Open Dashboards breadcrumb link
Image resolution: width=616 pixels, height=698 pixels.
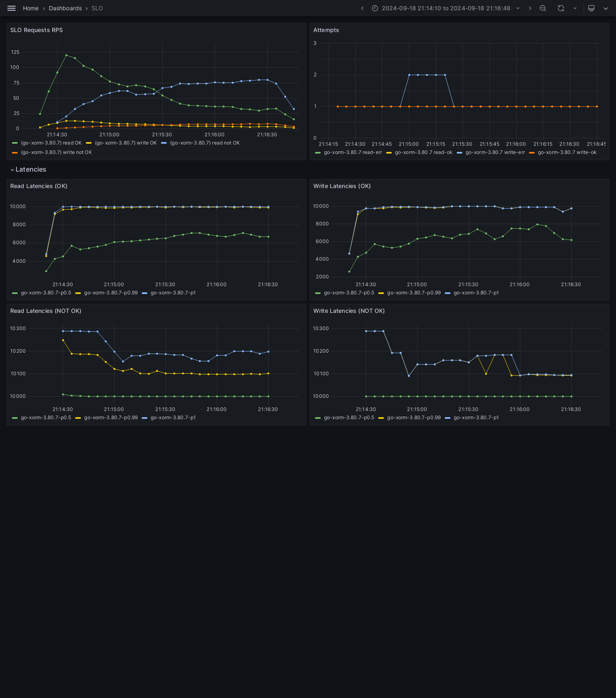[x=65, y=8]
